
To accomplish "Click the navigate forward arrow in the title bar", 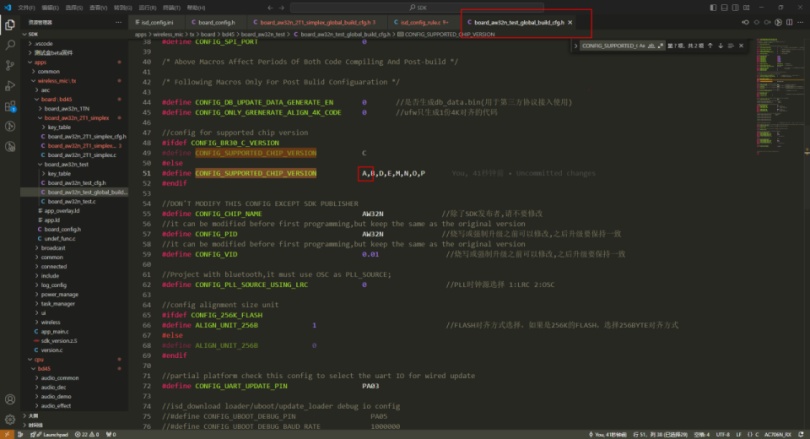I will (282, 7).
